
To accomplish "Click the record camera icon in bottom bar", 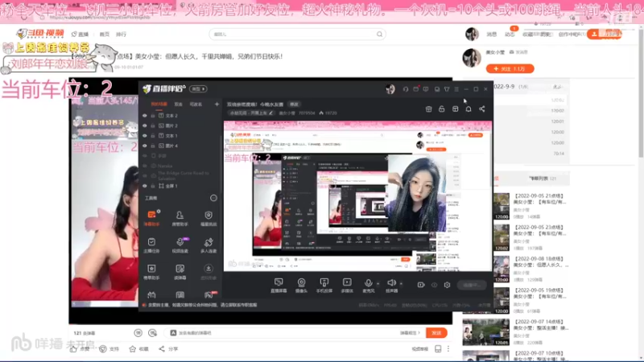I will click(x=421, y=285).
